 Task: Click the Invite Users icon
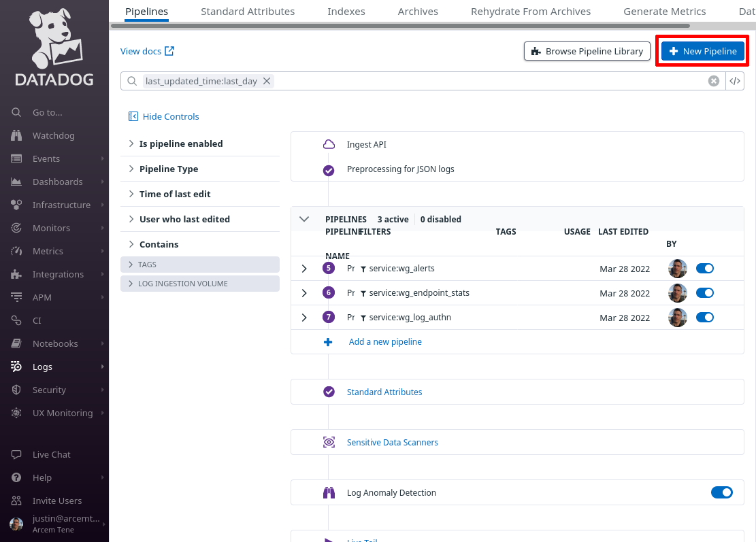pos(16,501)
